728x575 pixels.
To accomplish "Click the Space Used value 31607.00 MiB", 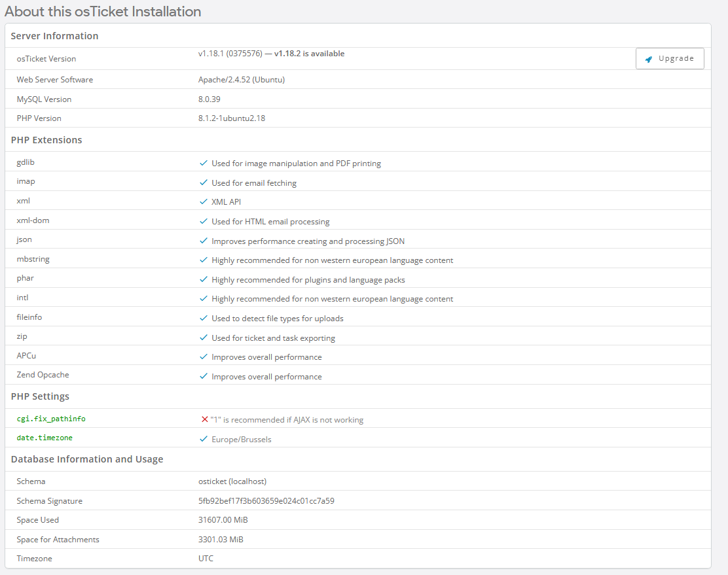I will 223,520.
